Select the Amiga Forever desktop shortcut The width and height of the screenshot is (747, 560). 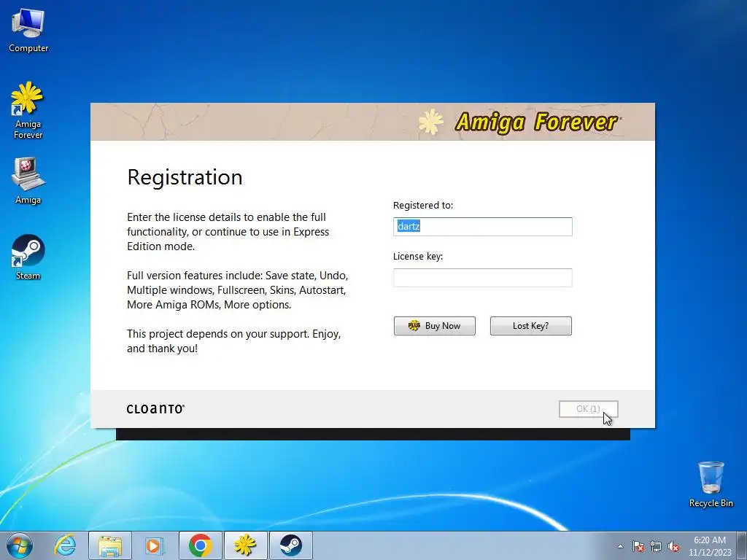(28, 111)
